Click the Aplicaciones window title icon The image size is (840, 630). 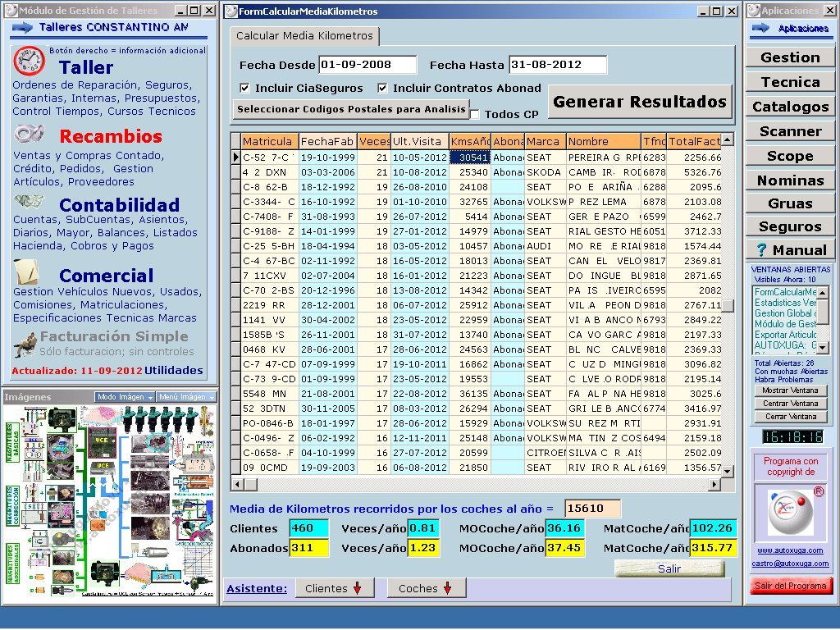754,10
